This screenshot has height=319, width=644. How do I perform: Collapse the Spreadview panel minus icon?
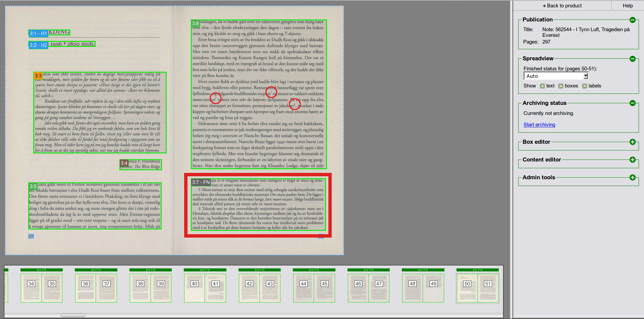point(632,59)
